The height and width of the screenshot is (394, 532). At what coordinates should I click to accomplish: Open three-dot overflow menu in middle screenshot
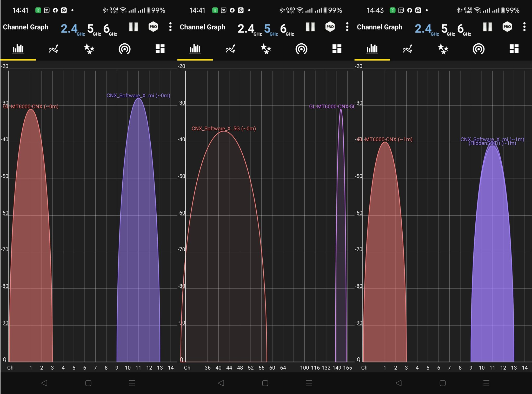(x=347, y=27)
